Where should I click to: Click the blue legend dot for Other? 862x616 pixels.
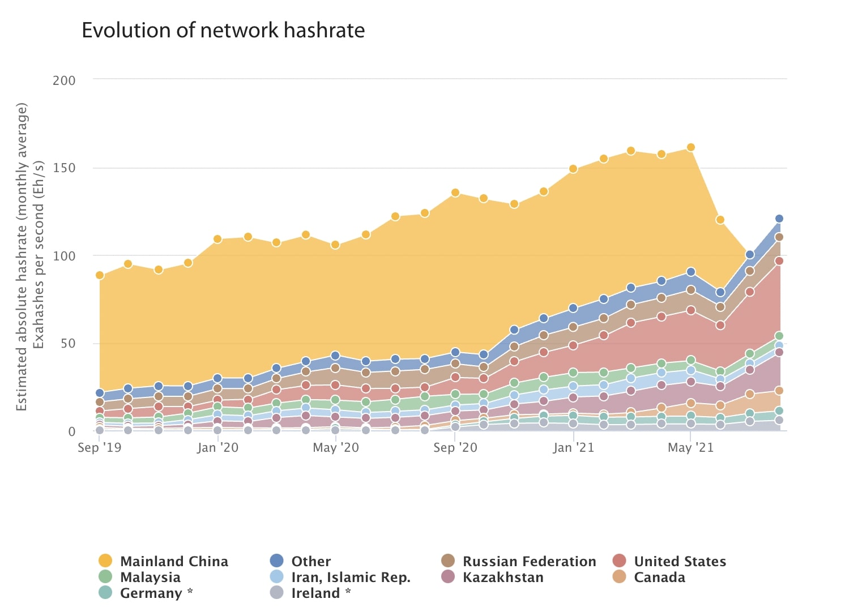pyautogui.click(x=277, y=561)
